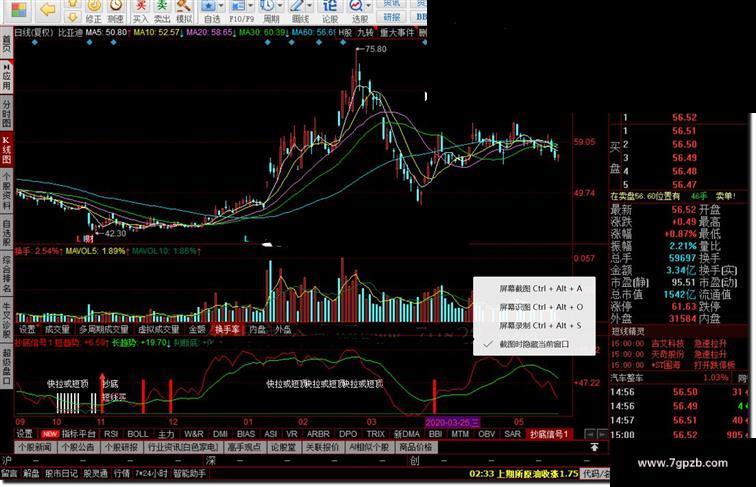Select 分时图 in left sidebar
Screen dimensions: 756x487
coord(6,113)
